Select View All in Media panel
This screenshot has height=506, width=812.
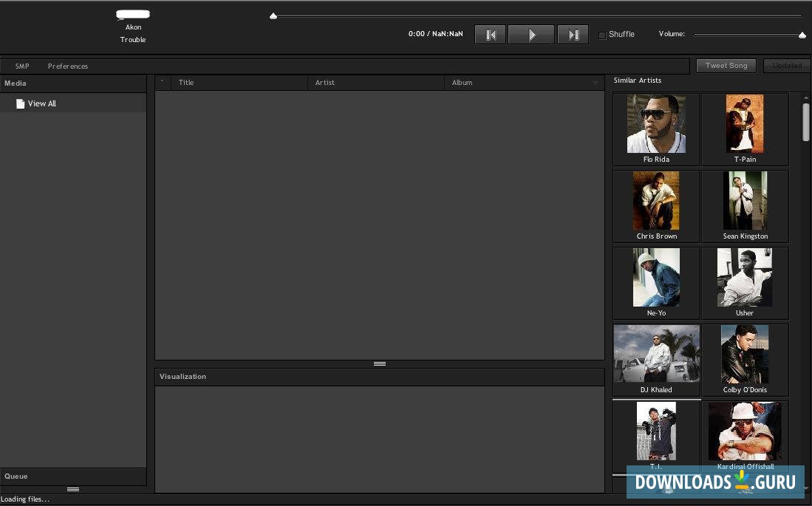[x=41, y=104]
